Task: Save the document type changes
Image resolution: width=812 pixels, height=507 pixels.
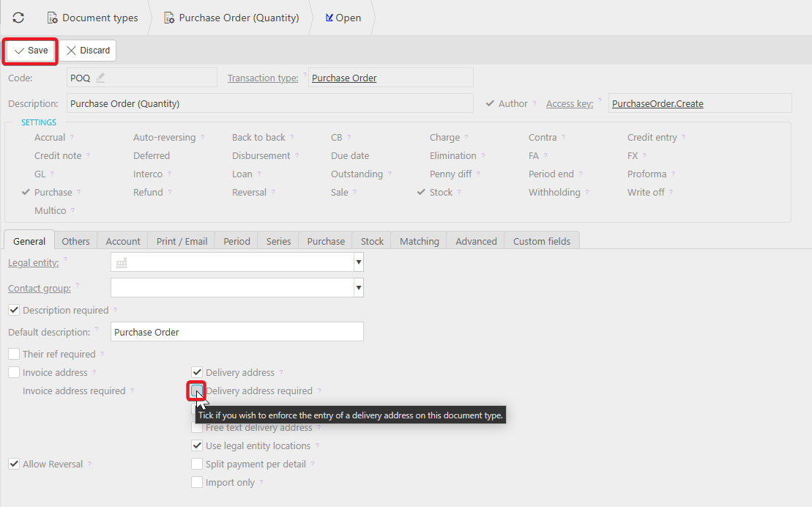Action: click(31, 51)
